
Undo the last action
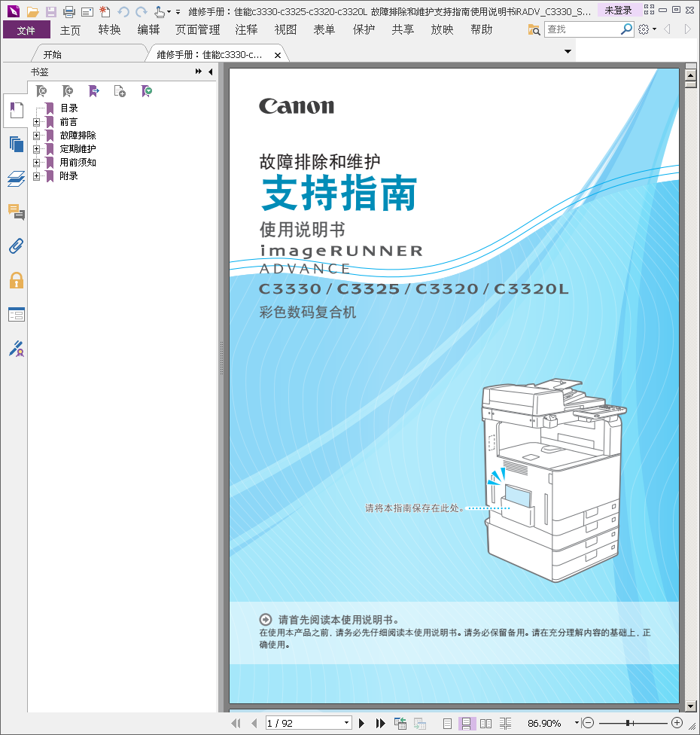123,11
